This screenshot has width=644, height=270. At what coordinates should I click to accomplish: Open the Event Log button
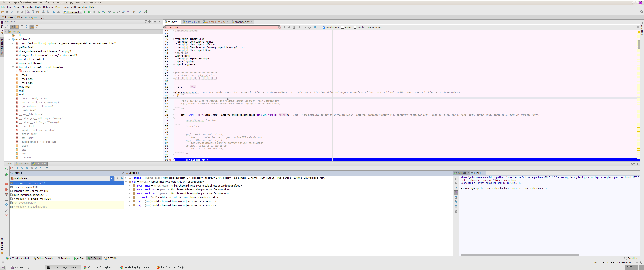[631, 258]
